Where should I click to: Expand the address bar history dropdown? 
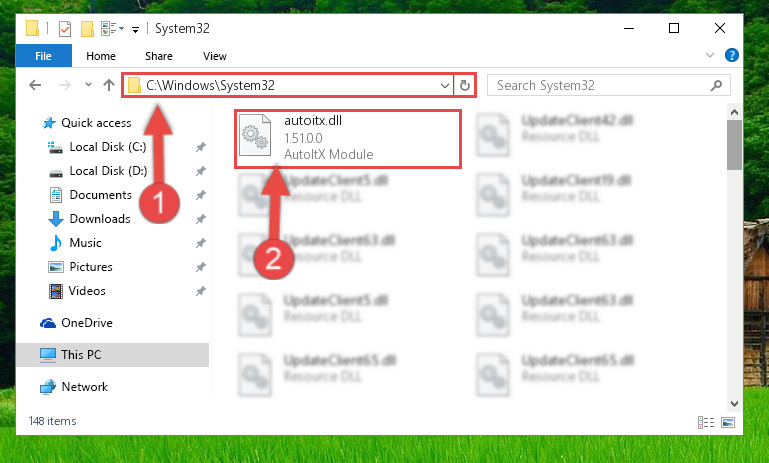[444, 86]
